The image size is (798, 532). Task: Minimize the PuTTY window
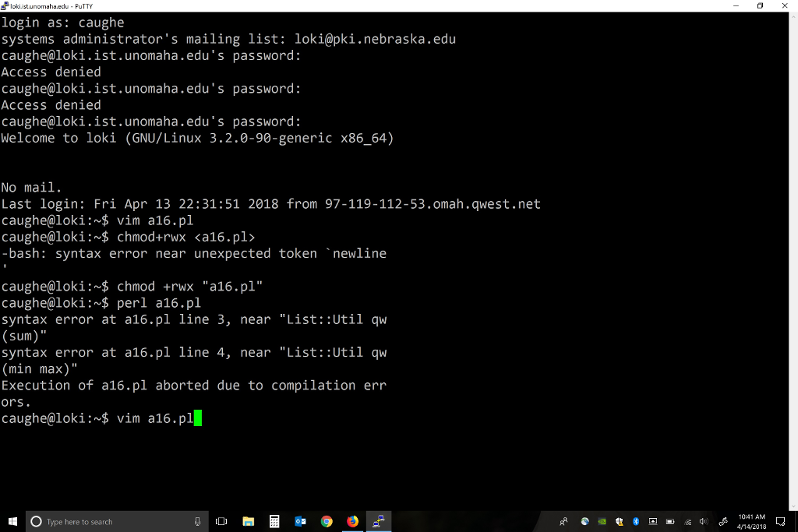coord(736,6)
